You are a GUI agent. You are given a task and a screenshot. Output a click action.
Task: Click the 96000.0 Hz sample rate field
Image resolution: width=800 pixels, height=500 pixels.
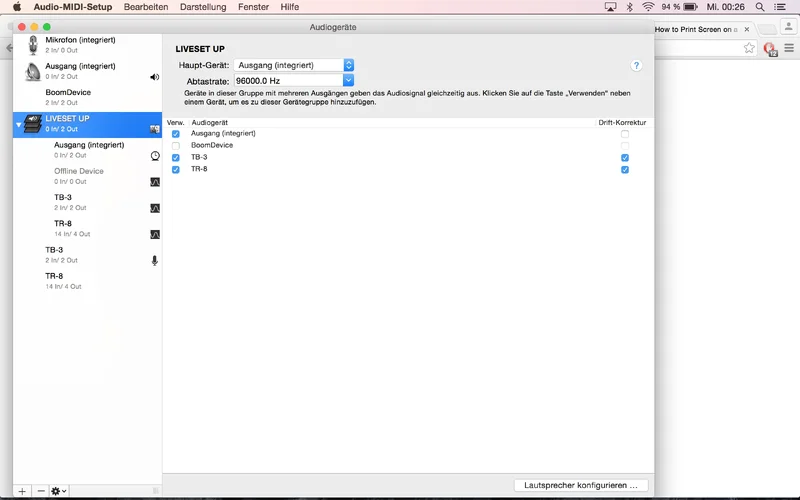tap(288, 81)
